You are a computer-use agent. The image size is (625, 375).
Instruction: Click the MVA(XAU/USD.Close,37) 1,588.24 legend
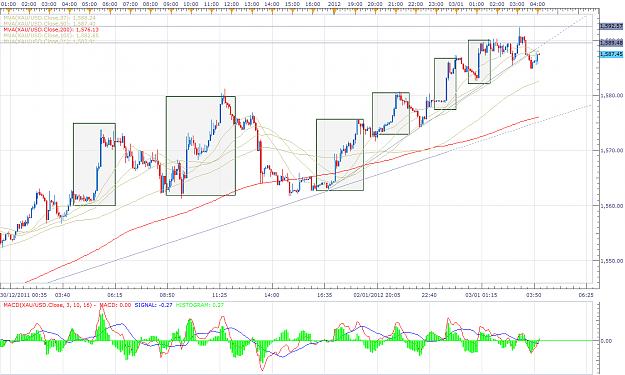pos(49,18)
